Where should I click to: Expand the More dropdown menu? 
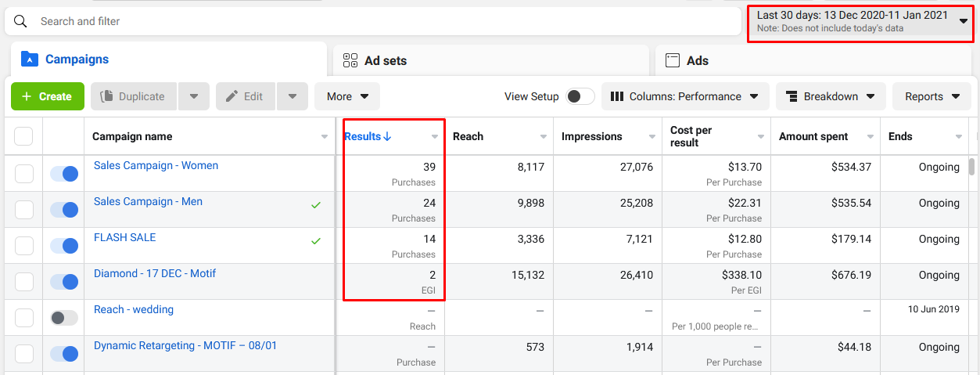pos(347,96)
